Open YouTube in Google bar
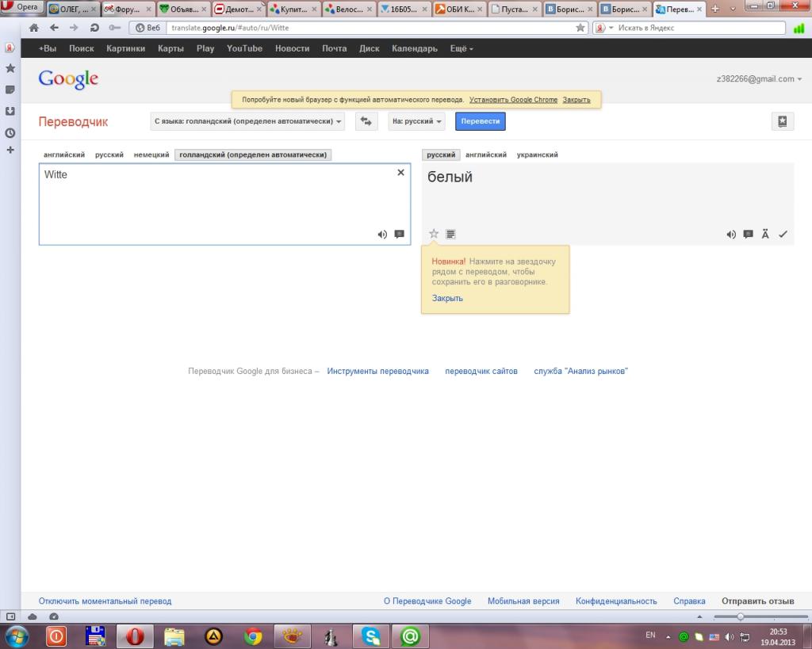This screenshot has width=812, height=649. click(x=244, y=48)
